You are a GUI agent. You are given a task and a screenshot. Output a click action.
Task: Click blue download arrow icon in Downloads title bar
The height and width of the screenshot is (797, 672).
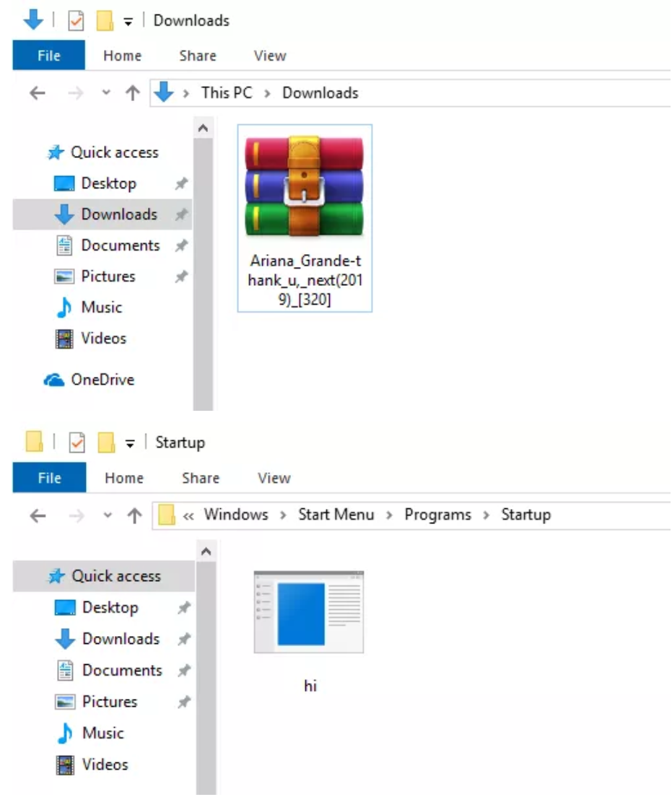(33, 19)
